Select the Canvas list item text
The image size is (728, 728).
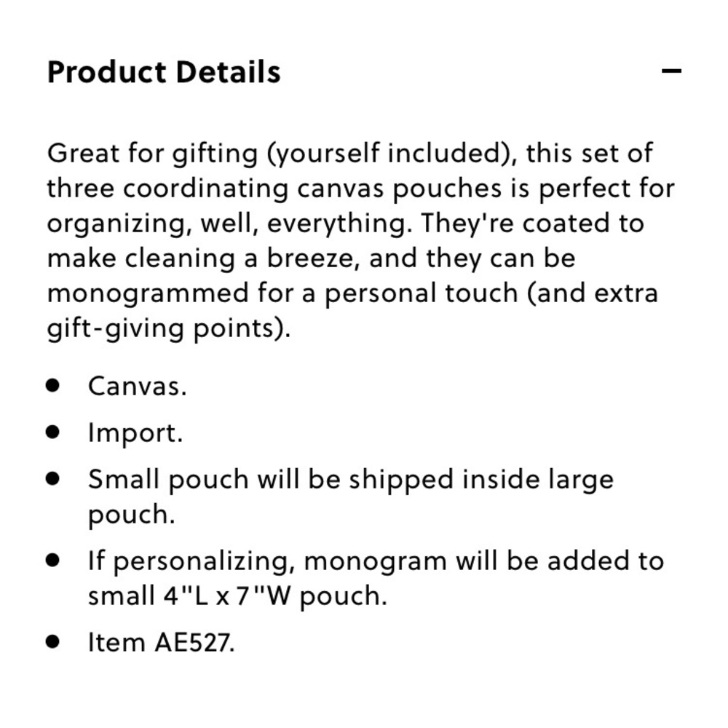pyautogui.click(x=138, y=387)
